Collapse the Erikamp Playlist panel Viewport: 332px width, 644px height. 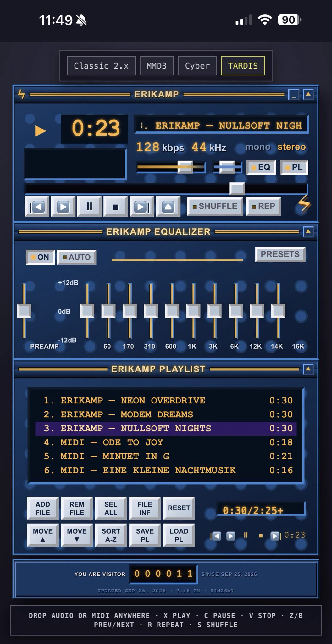pyautogui.click(x=308, y=369)
